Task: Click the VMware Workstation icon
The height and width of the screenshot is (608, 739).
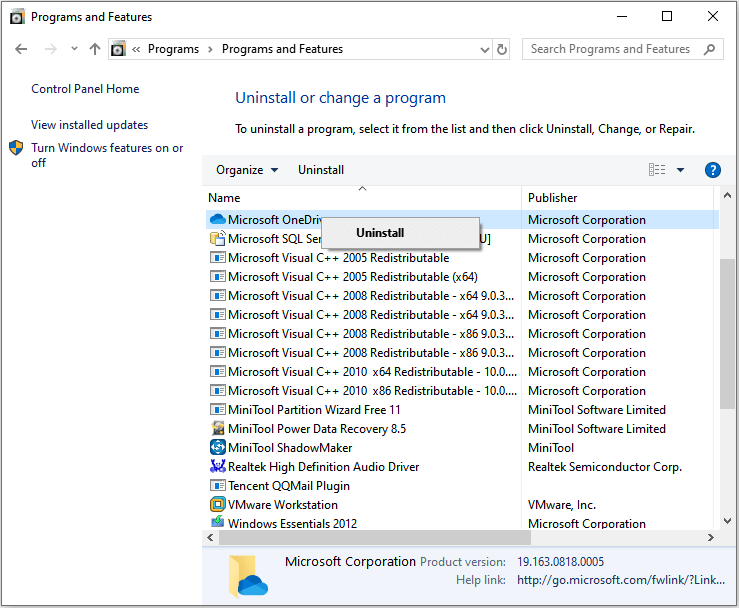Action: (x=217, y=504)
